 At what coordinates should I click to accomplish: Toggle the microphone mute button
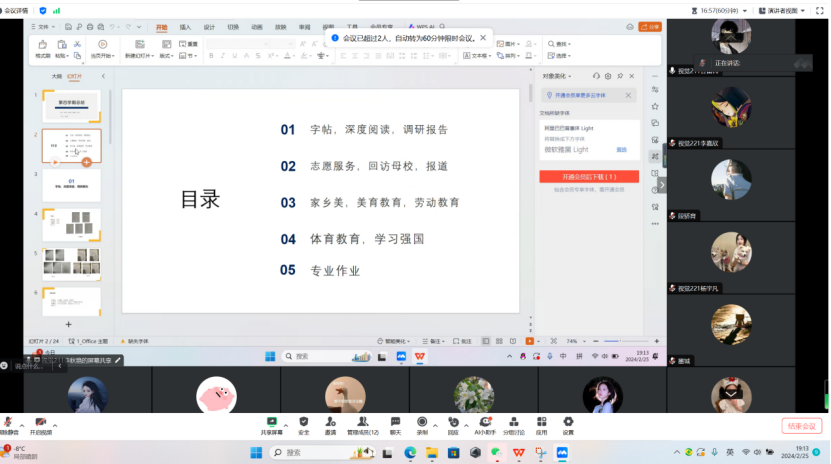[x=9, y=423]
